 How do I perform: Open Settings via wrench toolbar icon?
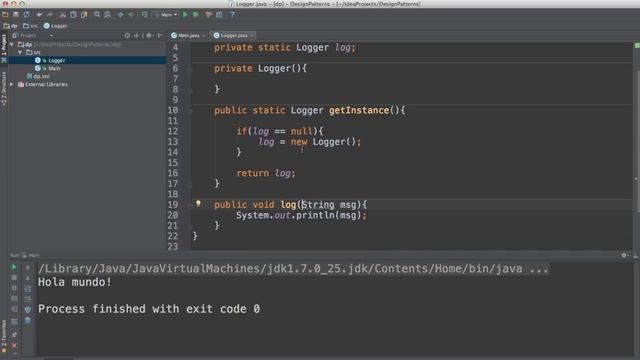click(209, 15)
